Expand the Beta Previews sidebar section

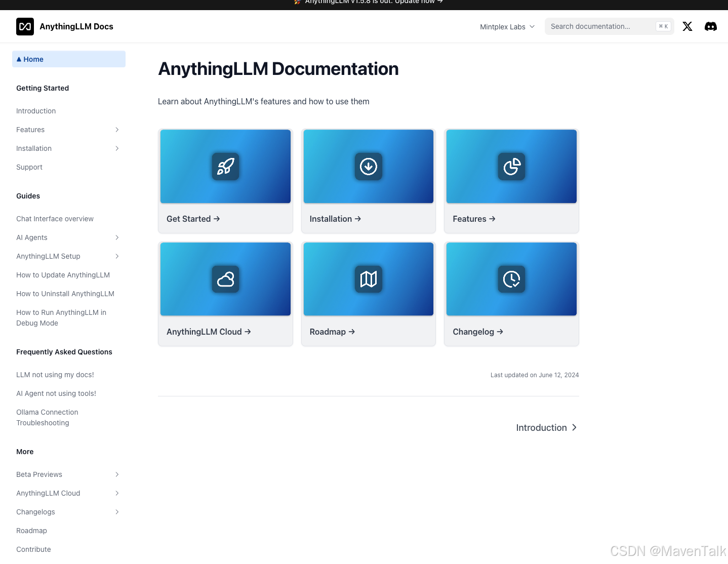(x=117, y=474)
